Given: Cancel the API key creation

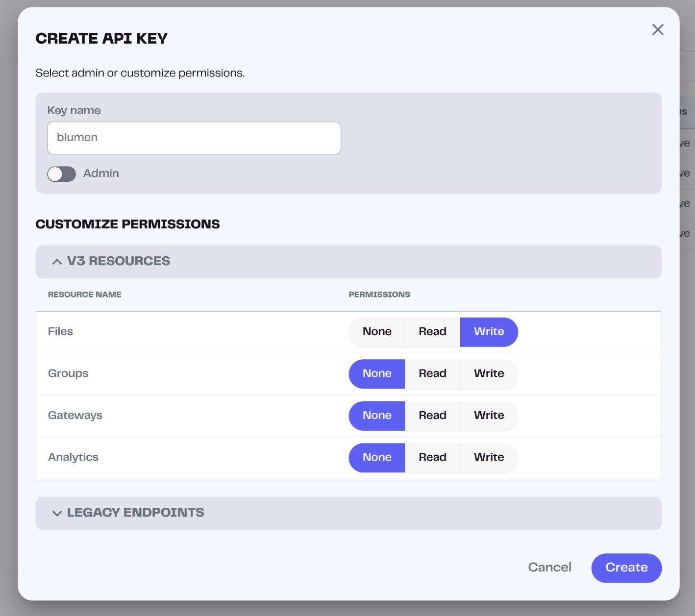Looking at the screenshot, I should tap(549, 568).
